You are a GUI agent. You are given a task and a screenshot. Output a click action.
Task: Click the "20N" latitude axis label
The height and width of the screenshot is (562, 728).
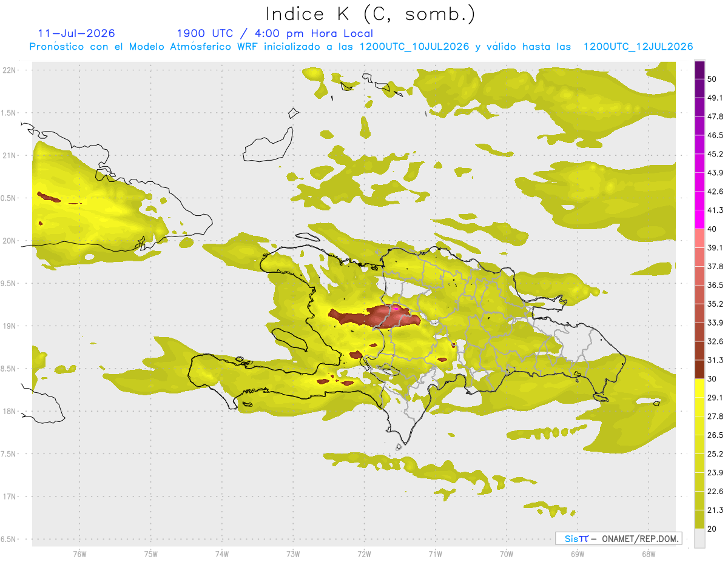pos(9,241)
